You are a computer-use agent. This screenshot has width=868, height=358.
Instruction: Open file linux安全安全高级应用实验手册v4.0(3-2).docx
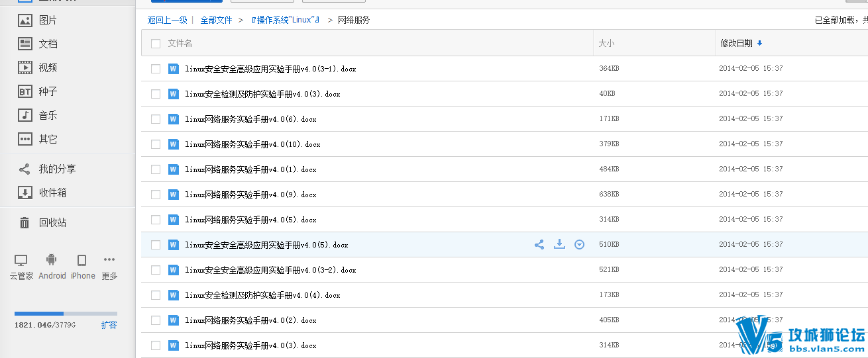270,270
